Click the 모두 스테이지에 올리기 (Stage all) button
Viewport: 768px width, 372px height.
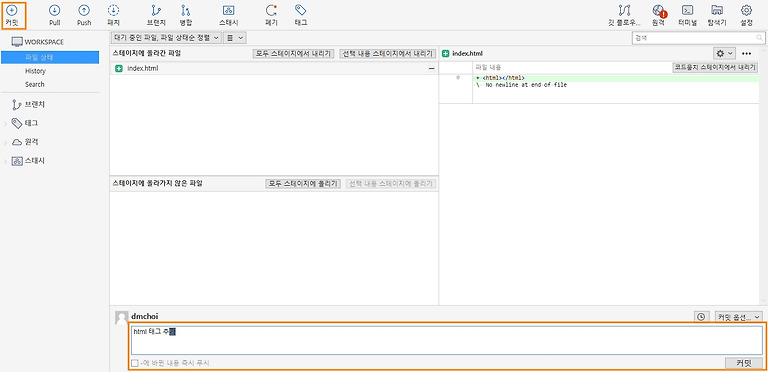(303, 184)
